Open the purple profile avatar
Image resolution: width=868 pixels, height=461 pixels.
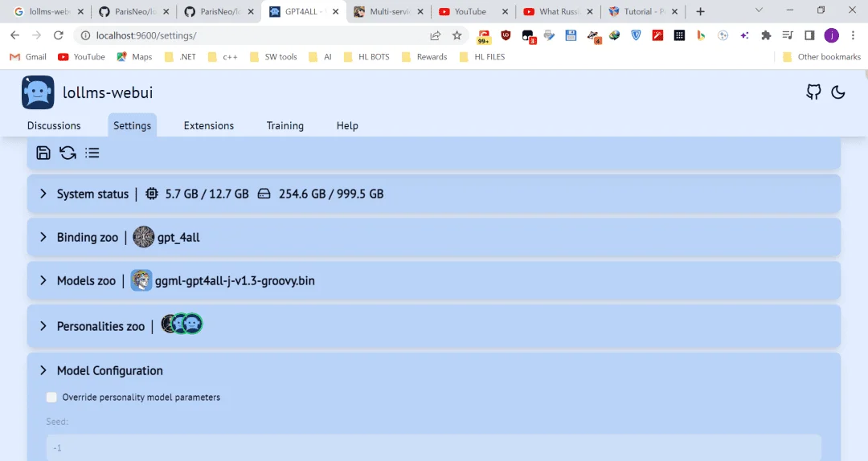click(x=832, y=35)
